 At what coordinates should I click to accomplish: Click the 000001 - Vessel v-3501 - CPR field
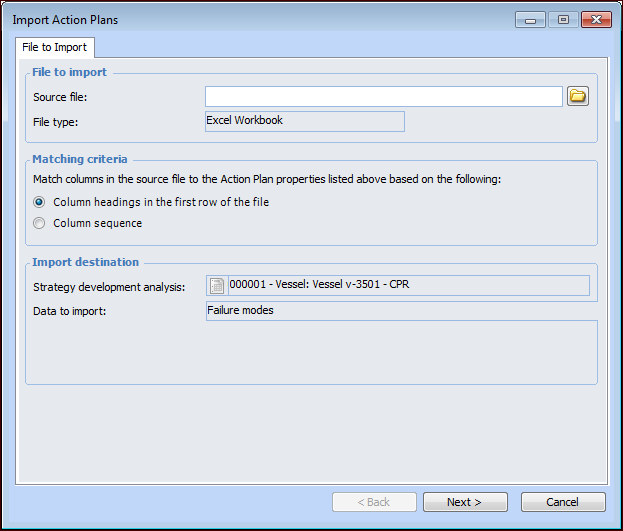pos(409,285)
